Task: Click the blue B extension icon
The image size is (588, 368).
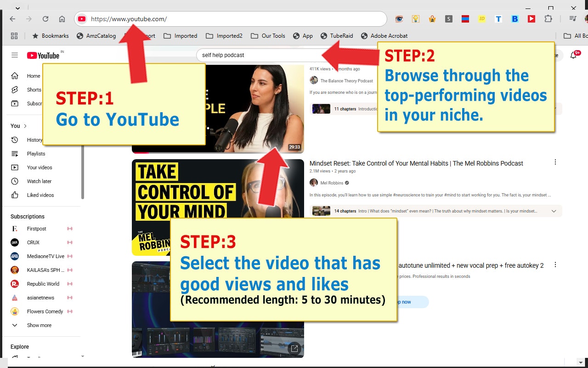Action: coord(515,19)
